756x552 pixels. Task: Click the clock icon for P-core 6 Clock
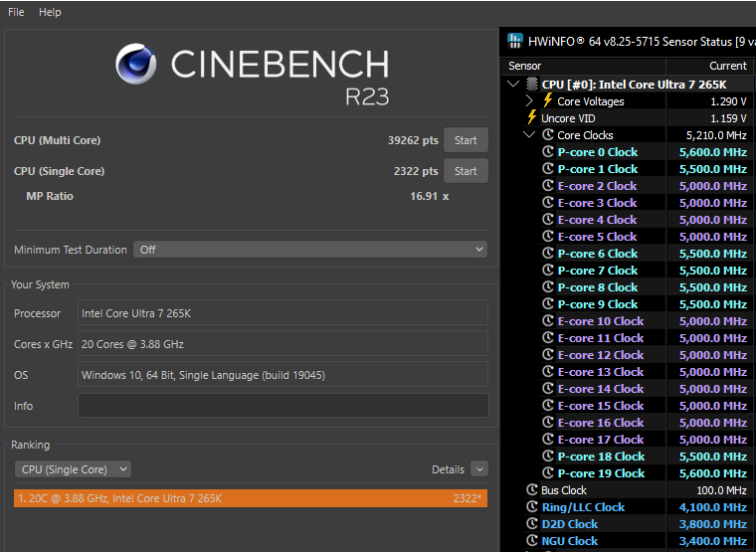[x=547, y=253]
